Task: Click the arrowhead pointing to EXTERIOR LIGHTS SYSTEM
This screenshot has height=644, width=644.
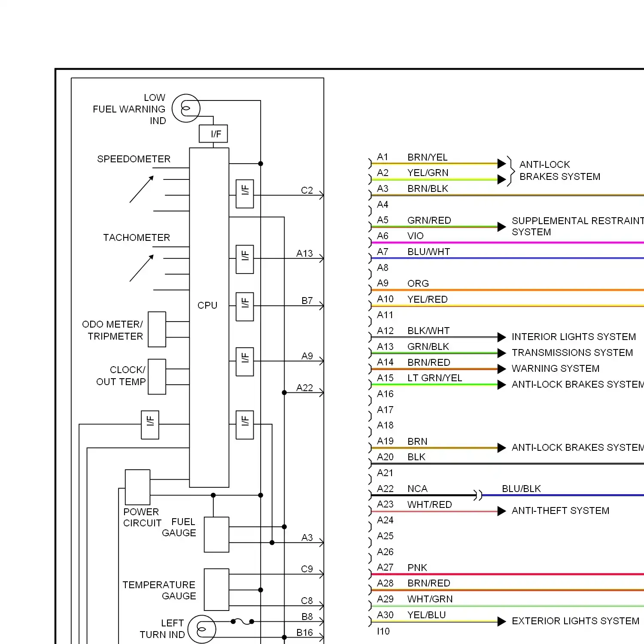Action: pyautogui.click(x=502, y=621)
